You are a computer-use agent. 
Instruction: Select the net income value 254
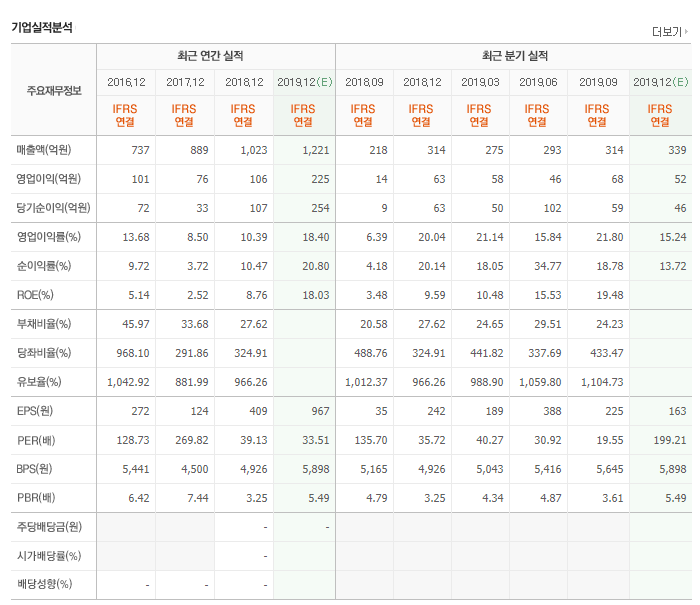tap(320, 208)
